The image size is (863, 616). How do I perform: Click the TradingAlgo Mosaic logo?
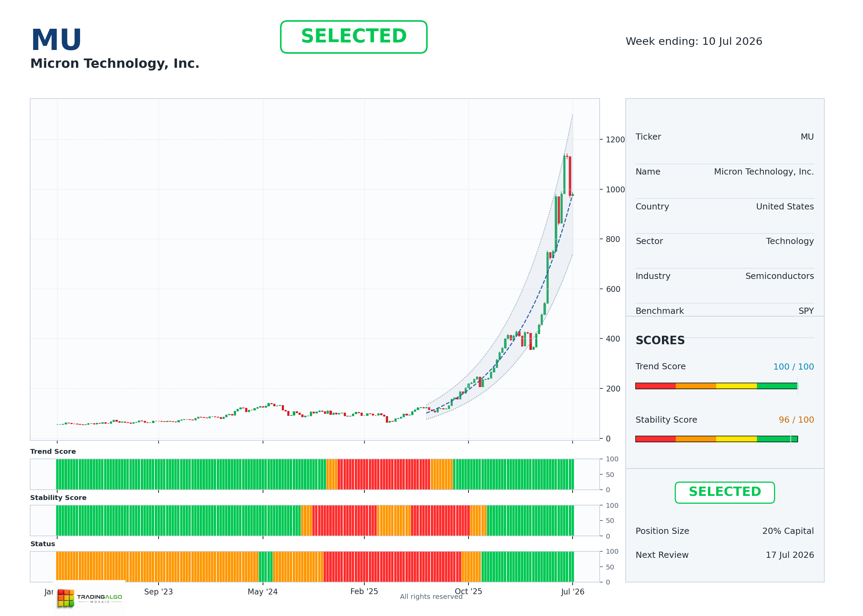(90, 598)
